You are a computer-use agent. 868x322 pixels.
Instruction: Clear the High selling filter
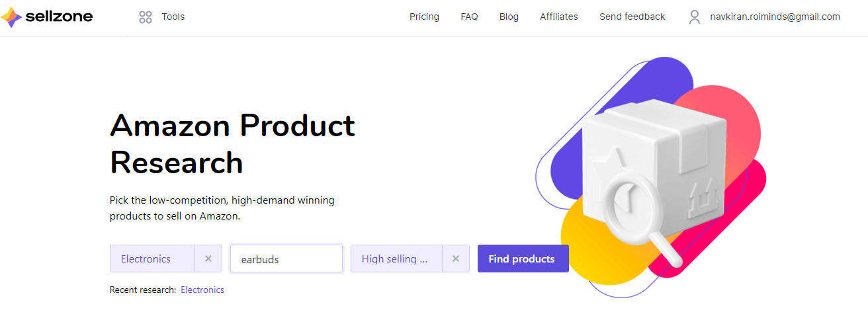point(456,259)
